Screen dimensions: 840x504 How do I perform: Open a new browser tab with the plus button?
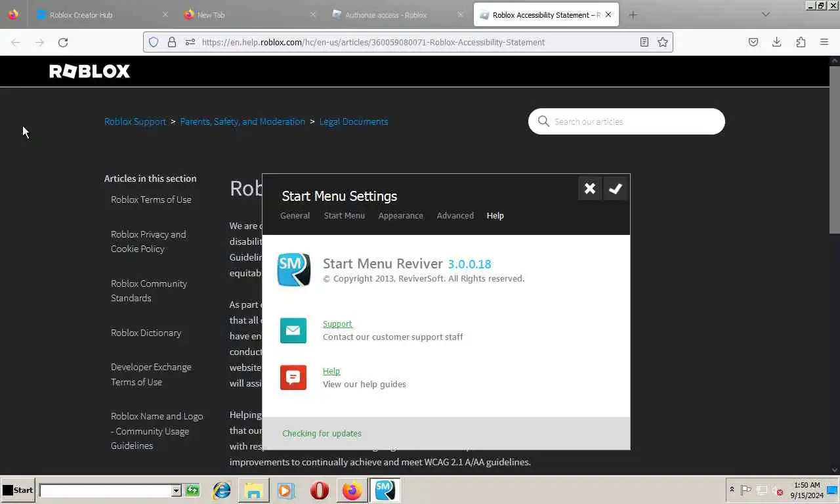[633, 14]
